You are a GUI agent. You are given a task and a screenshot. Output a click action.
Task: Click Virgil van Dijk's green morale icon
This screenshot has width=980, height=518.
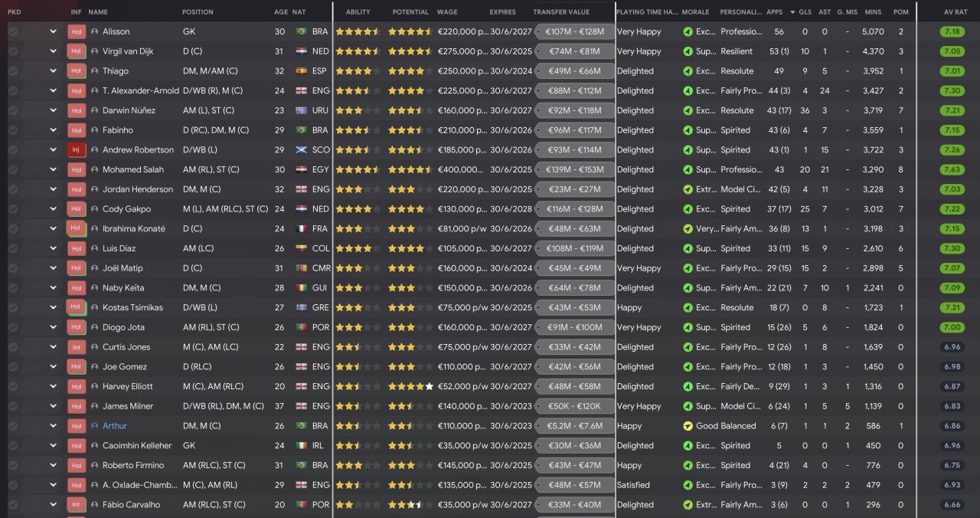click(688, 51)
